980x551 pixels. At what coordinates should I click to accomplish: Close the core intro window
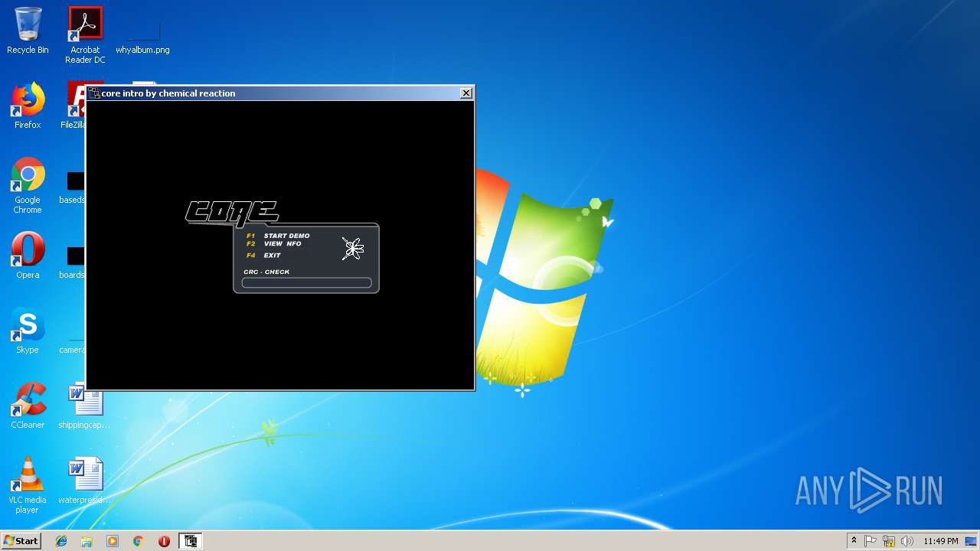(x=465, y=93)
